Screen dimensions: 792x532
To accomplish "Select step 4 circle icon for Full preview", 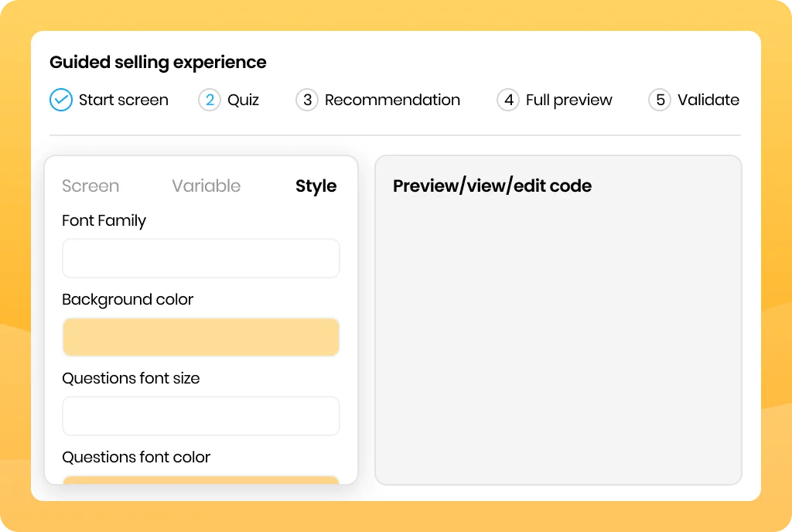I will pos(508,100).
